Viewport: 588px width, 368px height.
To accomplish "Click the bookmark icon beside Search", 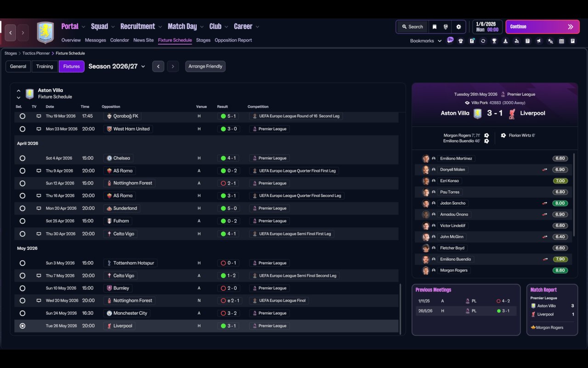I will [434, 27].
